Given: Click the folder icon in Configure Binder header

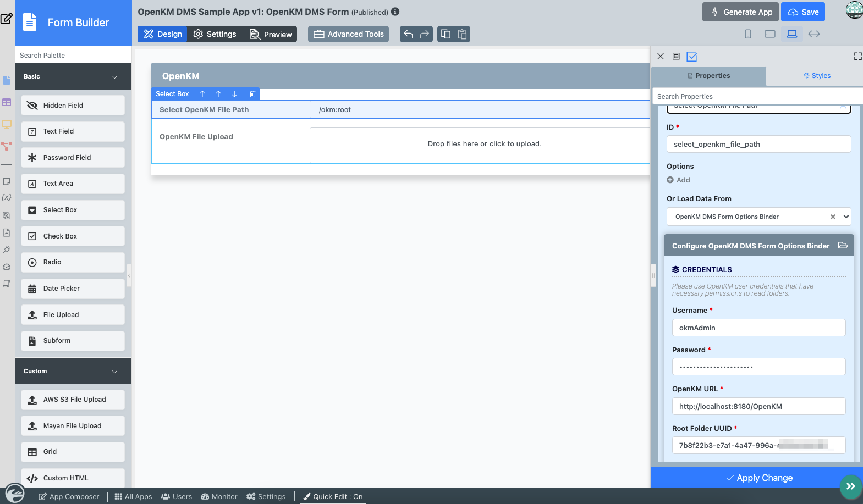Looking at the screenshot, I should (x=843, y=245).
